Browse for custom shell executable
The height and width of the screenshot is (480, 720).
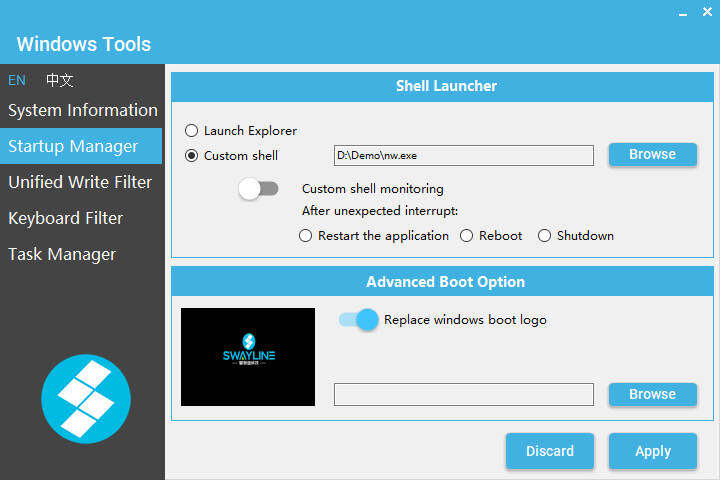(652, 154)
